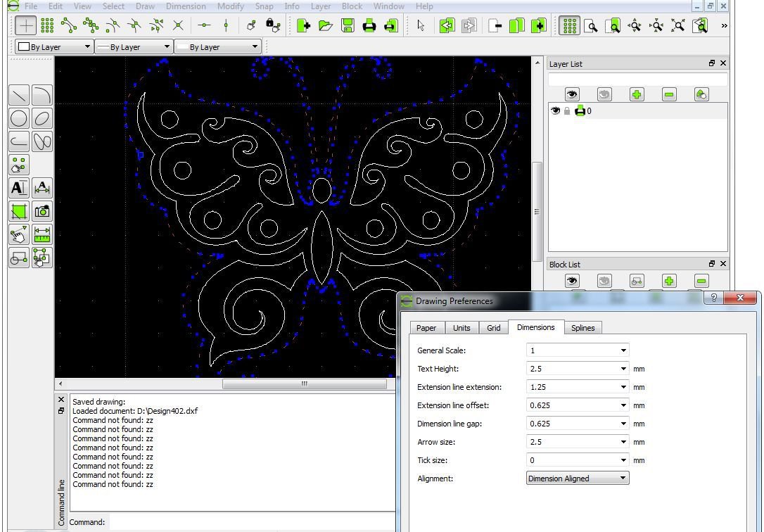Choose the Circle drawing tool

[x=18, y=118]
